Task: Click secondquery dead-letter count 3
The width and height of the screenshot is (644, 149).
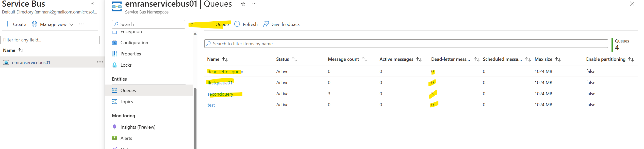Action: (433, 94)
